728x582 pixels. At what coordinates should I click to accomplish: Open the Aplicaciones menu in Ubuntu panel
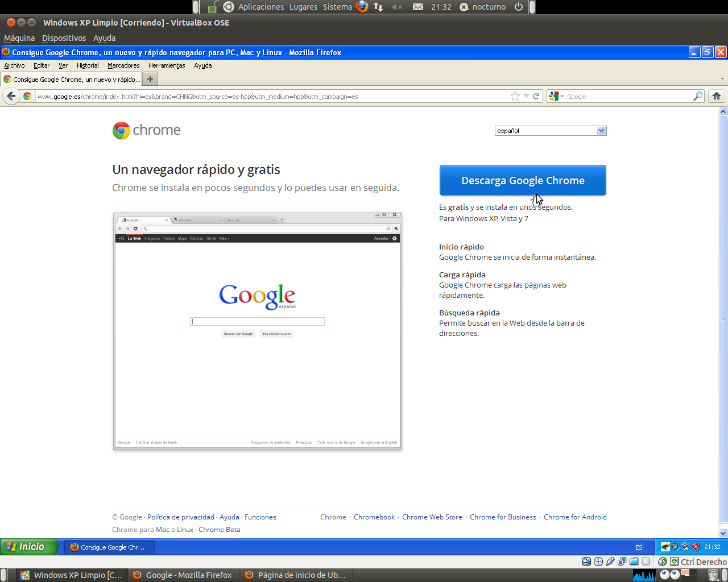coord(261,7)
